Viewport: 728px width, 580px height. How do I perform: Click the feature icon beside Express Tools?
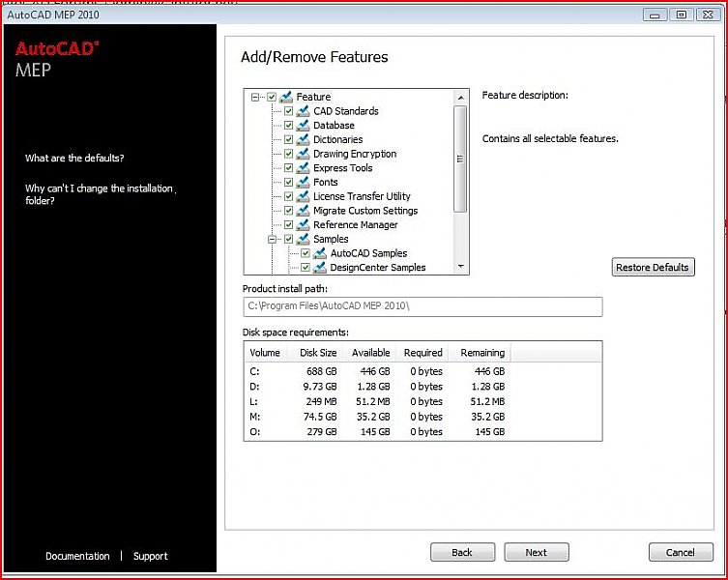[x=303, y=167]
